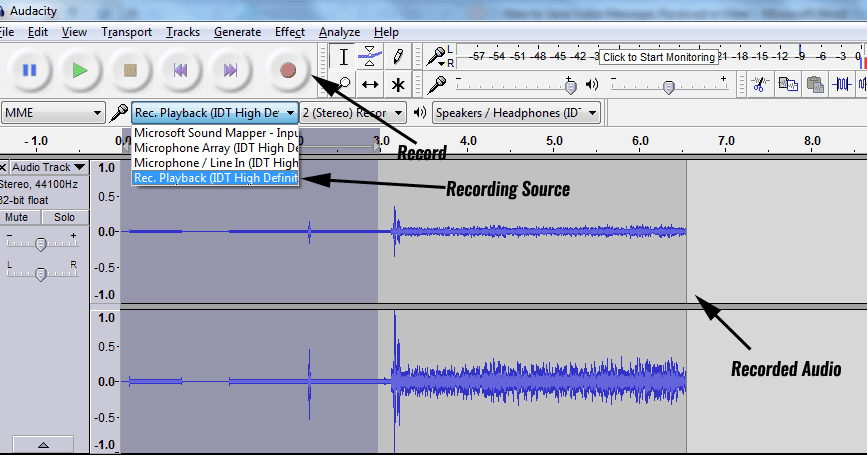Image resolution: width=867 pixels, height=455 pixels.
Task: Open the Transport menu
Action: (x=126, y=32)
